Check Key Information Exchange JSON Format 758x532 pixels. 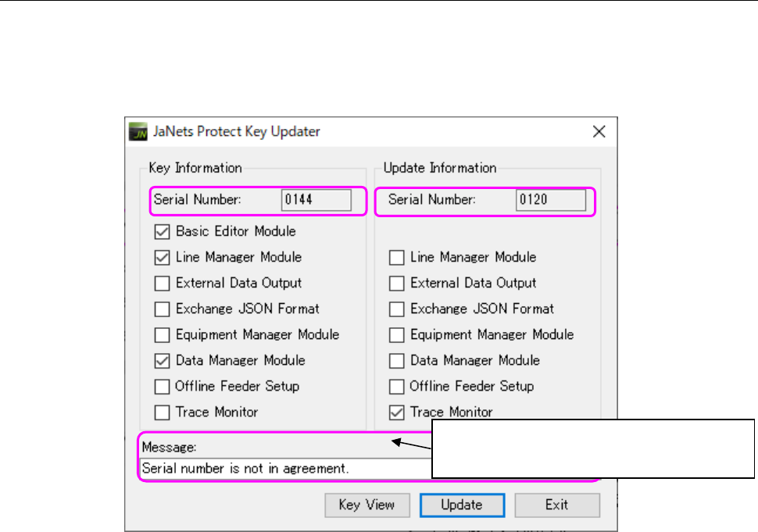(x=163, y=309)
